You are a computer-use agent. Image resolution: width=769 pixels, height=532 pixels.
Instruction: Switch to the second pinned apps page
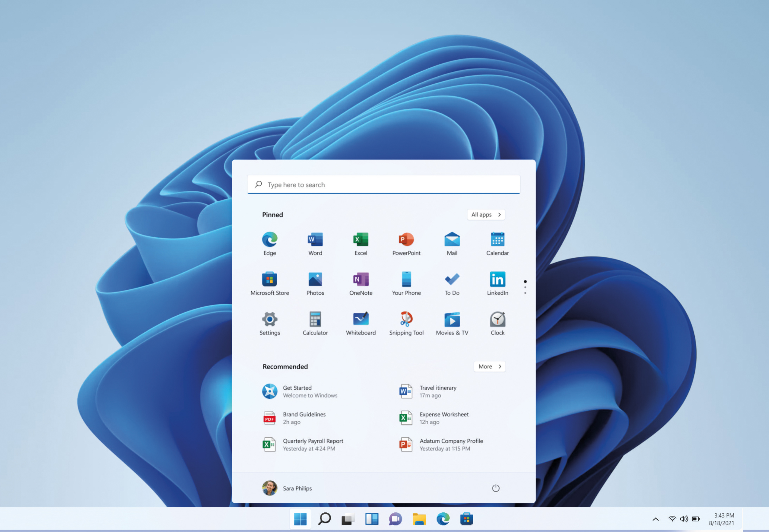click(525, 287)
